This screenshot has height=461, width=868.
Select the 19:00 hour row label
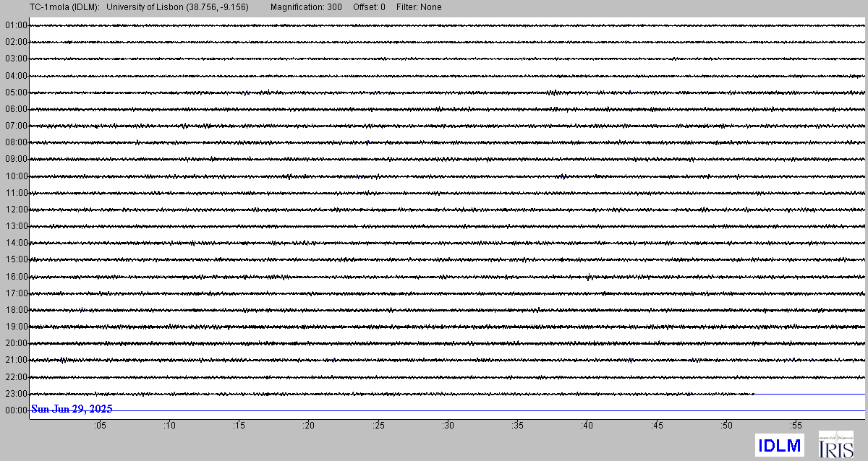(x=16, y=327)
